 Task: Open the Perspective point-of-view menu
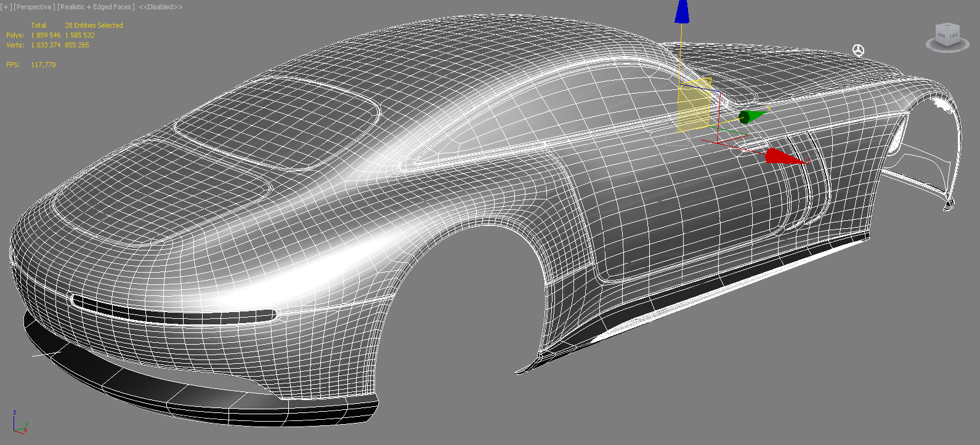(x=34, y=7)
